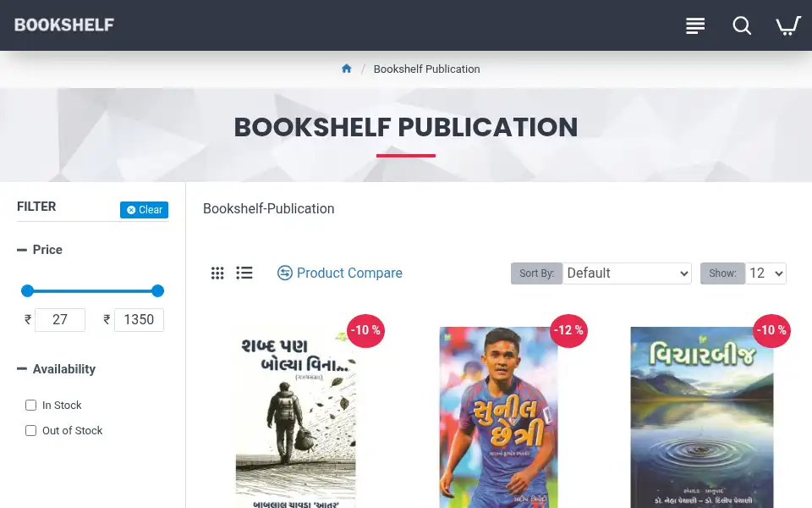Clear all filters with Clear button
The image size is (812, 508).
tap(144, 209)
